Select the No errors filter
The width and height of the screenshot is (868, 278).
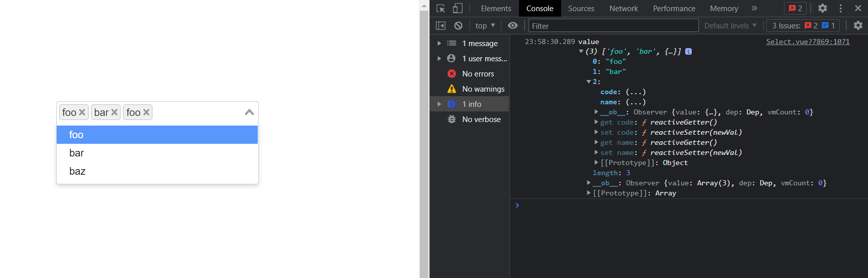pos(469,74)
